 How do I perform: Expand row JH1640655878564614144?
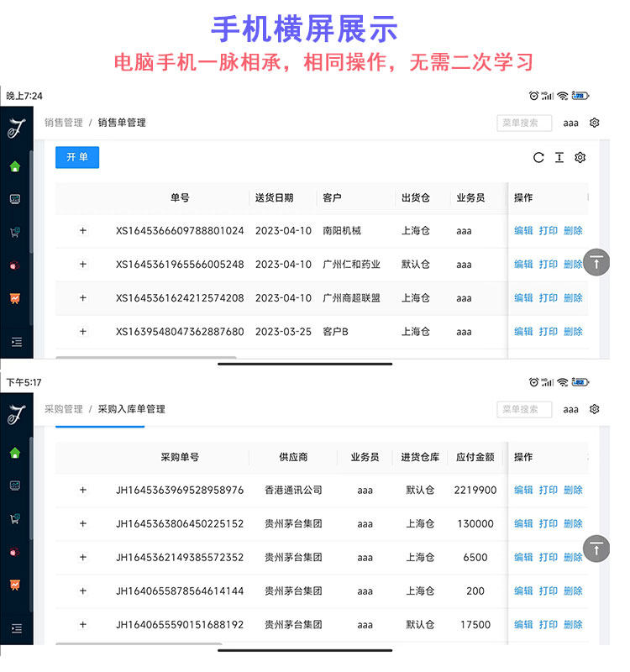[83, 591]
